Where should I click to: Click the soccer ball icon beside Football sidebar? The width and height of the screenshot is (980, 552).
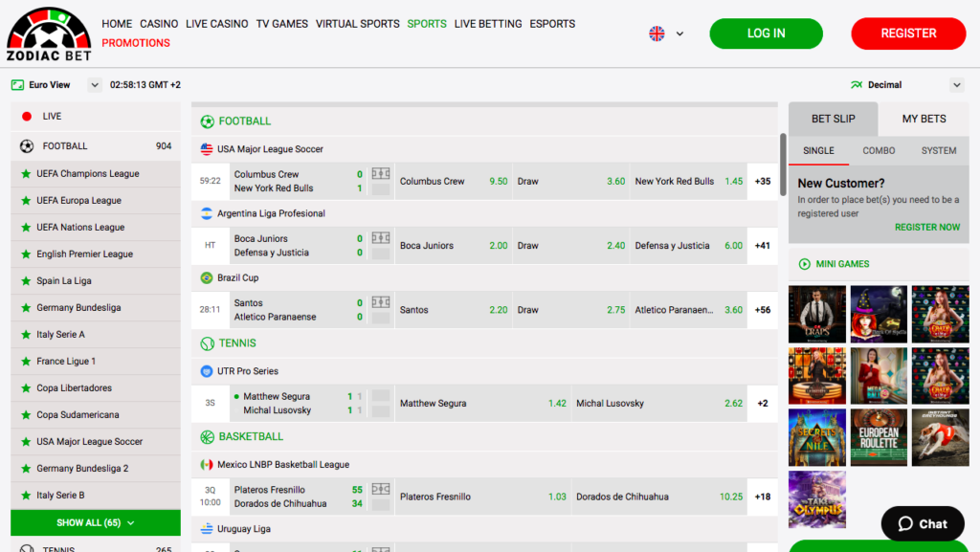[27, 146]
